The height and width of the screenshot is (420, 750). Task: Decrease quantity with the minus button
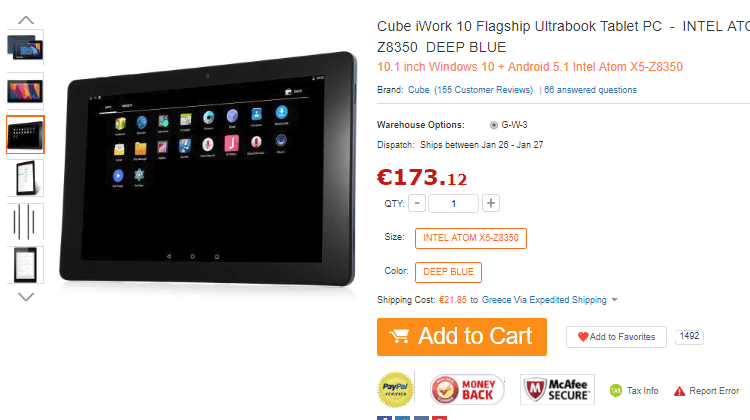417,203
